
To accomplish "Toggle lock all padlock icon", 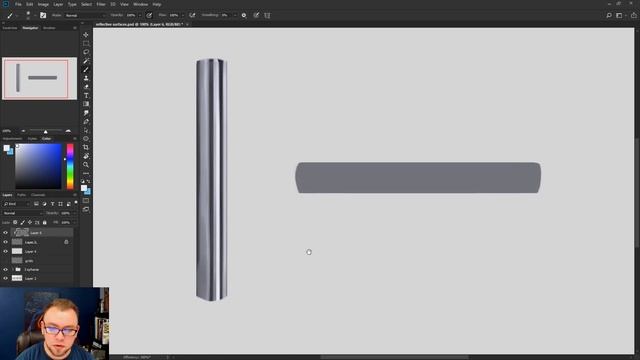I will [x=44, y=222].
